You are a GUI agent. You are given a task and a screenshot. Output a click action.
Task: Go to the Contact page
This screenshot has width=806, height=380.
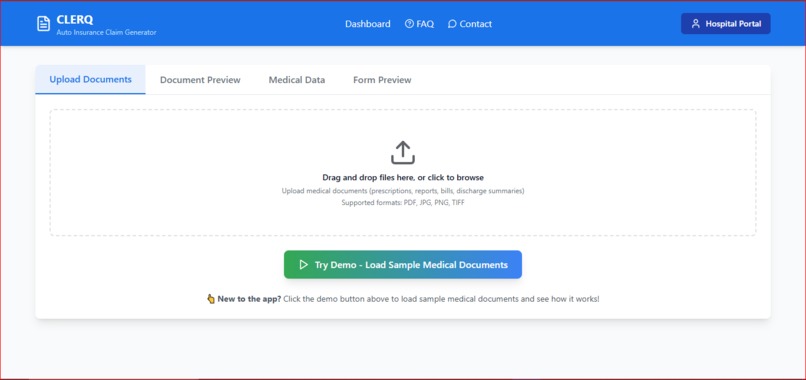470,24
